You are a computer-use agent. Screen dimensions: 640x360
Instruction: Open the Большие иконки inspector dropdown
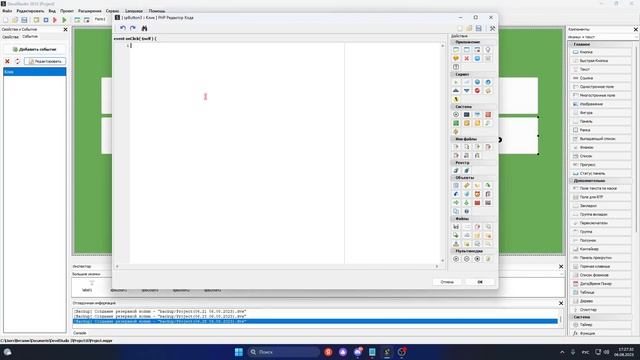[318, 274]
